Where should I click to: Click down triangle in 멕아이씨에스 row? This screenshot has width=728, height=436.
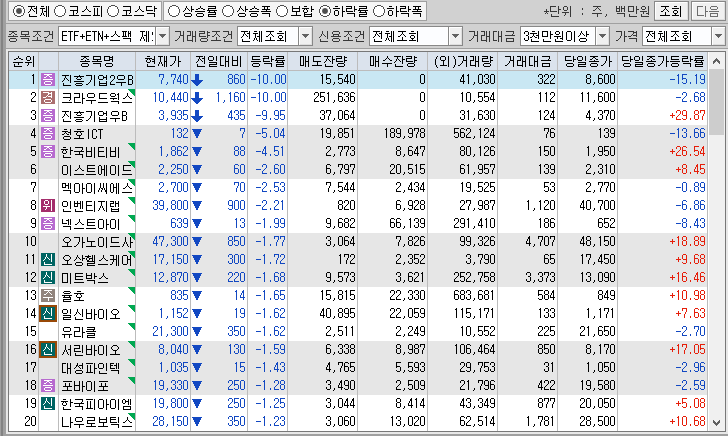(197, 188)
